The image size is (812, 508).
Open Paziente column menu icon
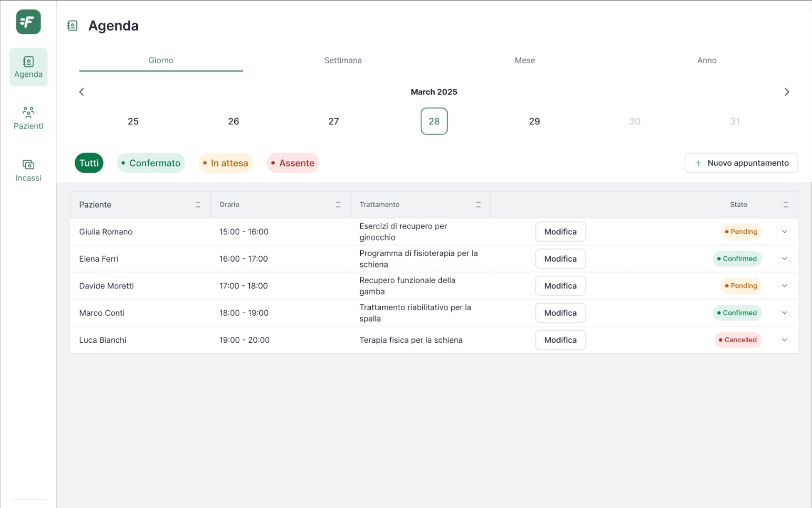[x=198, y=205]
